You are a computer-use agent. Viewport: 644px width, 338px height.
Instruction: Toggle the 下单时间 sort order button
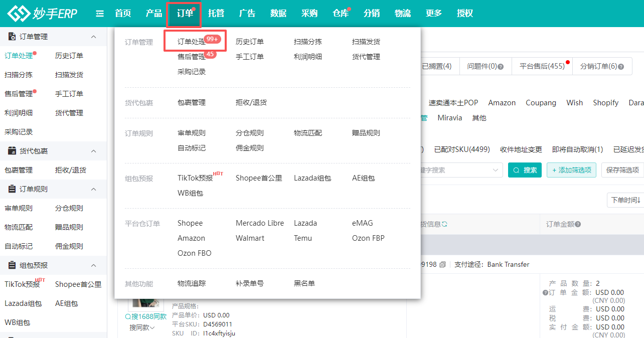[625, 200]
